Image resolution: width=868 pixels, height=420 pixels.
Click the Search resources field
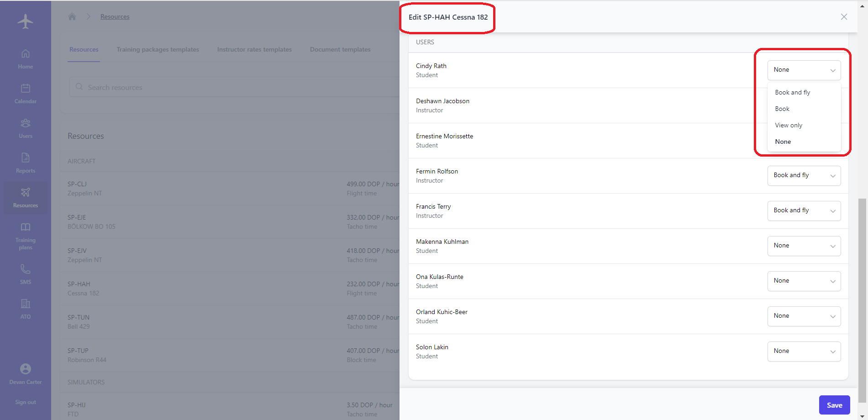point(235,87)
